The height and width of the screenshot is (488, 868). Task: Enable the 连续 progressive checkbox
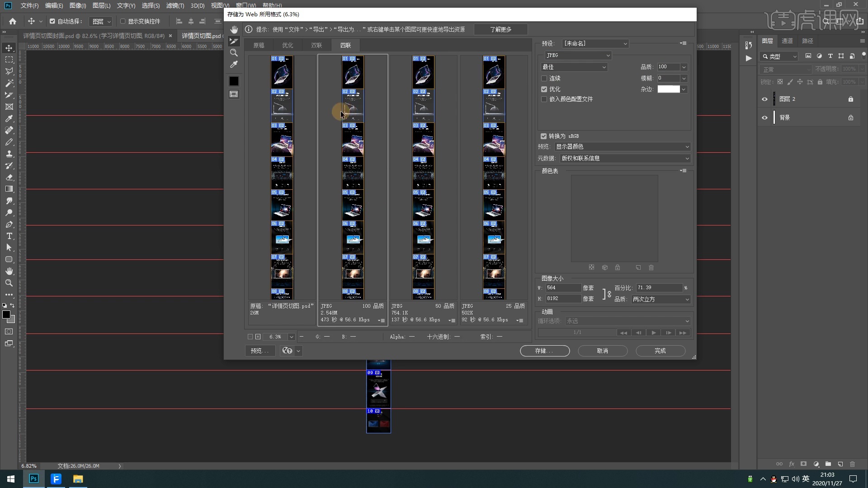(x=544, y=78)
